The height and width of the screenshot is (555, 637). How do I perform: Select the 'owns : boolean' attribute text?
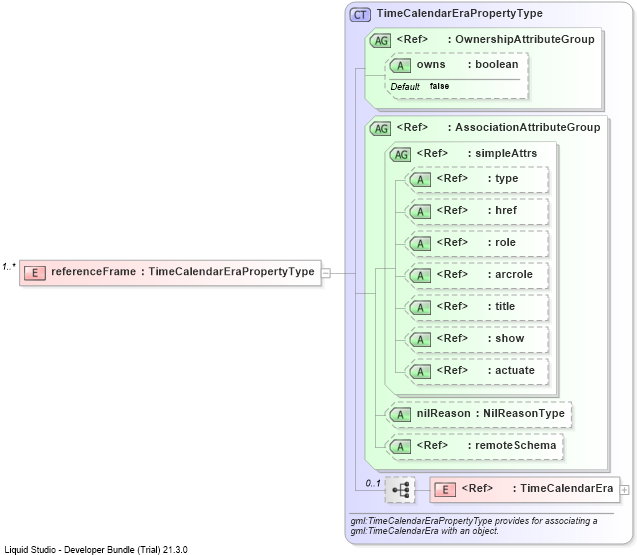tap(467, 65)
